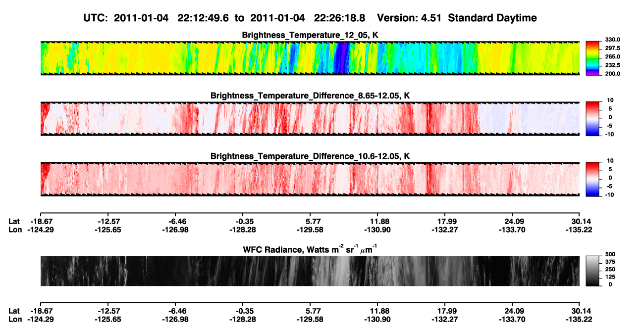This screenshot has height=330, width=644.
Task: Select the WFC Radiance grayscale color bar
Action: coord(592,271)
